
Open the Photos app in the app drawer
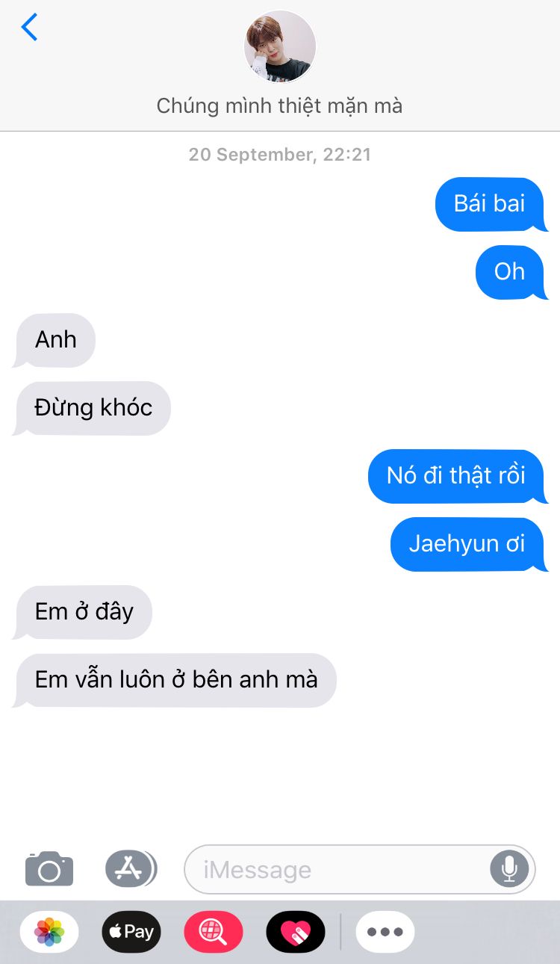49,932
